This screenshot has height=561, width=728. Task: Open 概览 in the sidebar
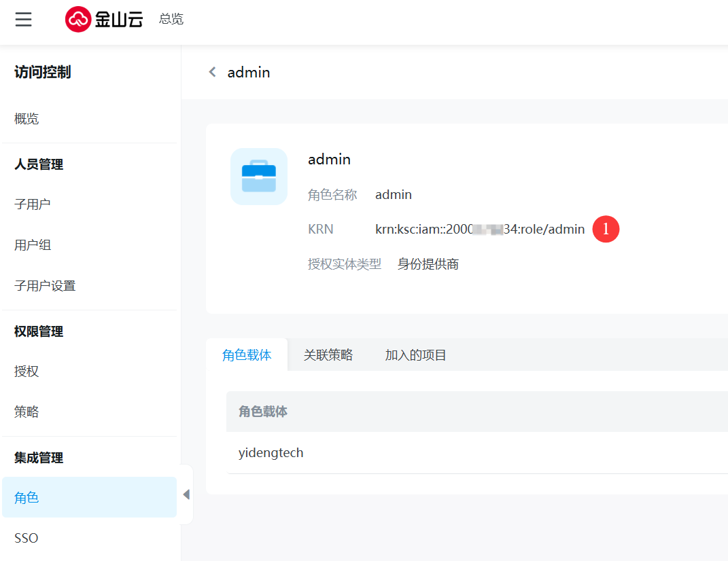[x=27, y=119]
